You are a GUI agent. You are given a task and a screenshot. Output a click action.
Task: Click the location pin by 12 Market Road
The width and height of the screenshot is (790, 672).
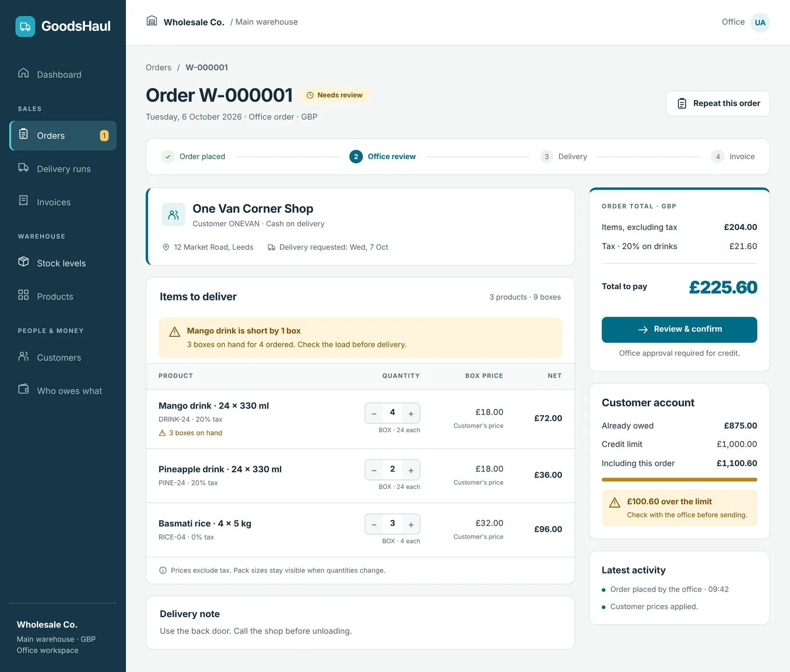pyautogui.click(x=166, y=247)
